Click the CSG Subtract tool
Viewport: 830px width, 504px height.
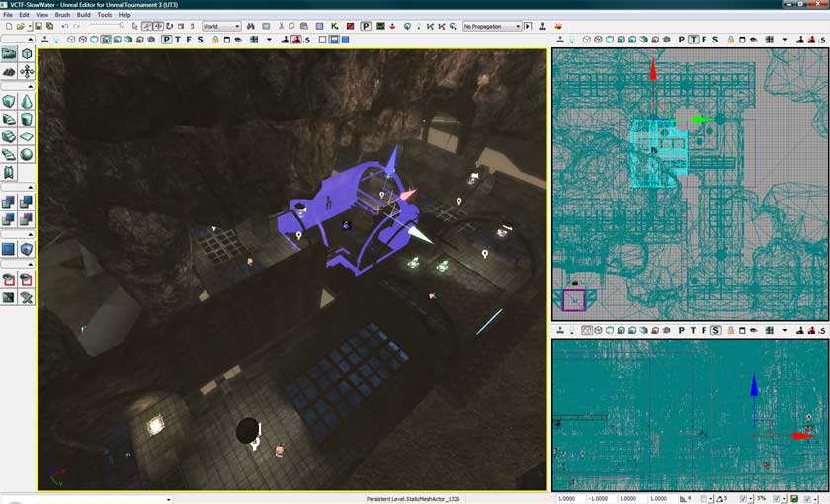click(x=27, y=202)
